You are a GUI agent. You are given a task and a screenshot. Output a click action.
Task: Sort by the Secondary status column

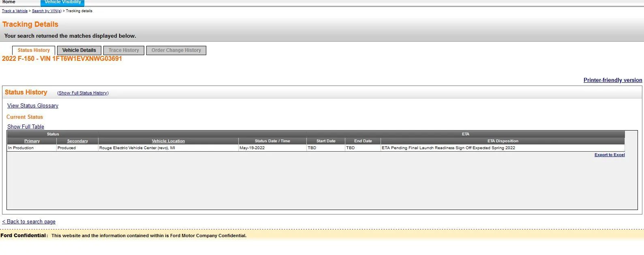pyautogui.click(x=77, y=141)
